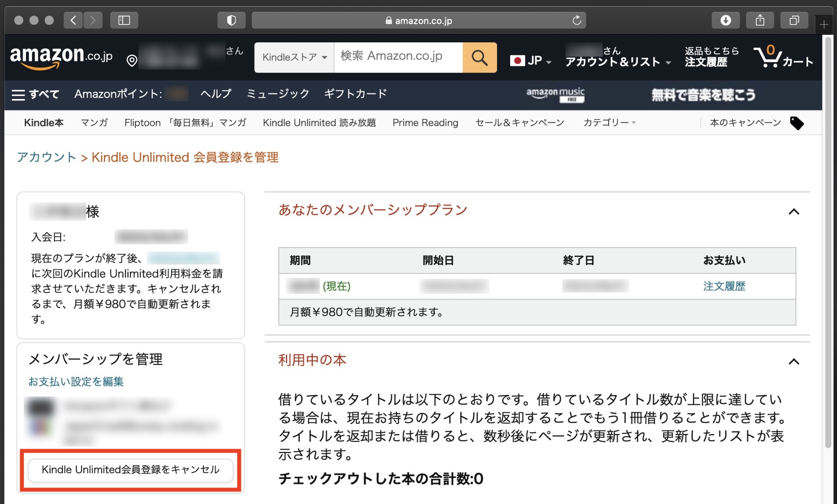Click the 本のキャンペーン tag icon
The width and height of the screenshot is (837, 504).
point(797,123)
